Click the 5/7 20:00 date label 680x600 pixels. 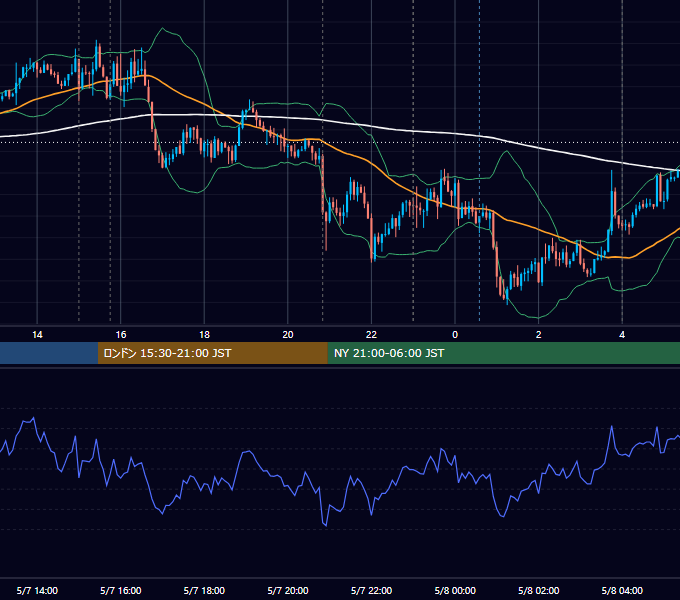pyautogui.click(x=288, y=590)
